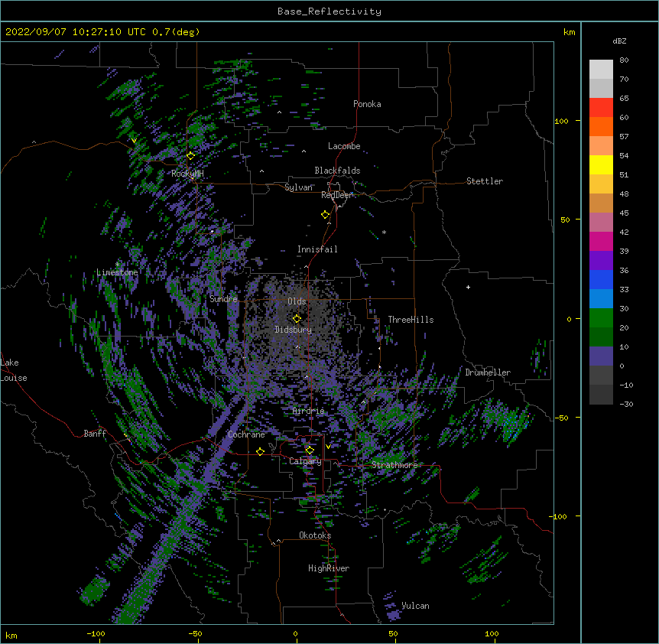This screenshot has width=659, height=644.
Task: Click the white asterisk marker east of Innisfail
Action: click(x=384, y=233)
